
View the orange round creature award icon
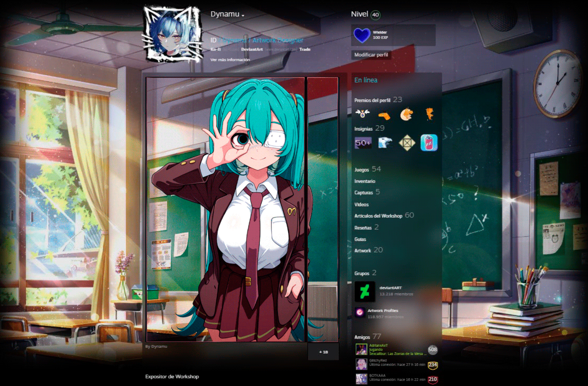tap(407, 114)
